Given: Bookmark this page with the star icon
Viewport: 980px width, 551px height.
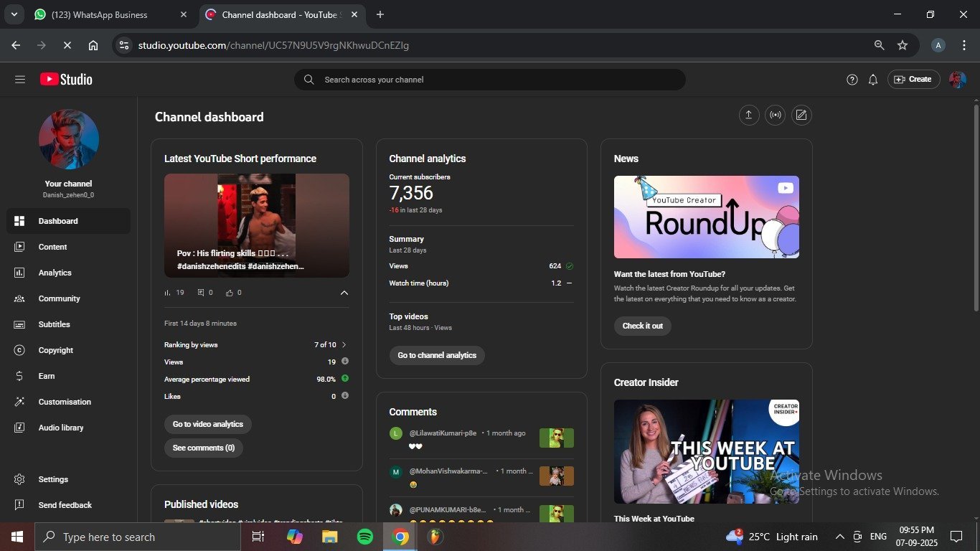Looking at the screenshot, I should point(903,45).
